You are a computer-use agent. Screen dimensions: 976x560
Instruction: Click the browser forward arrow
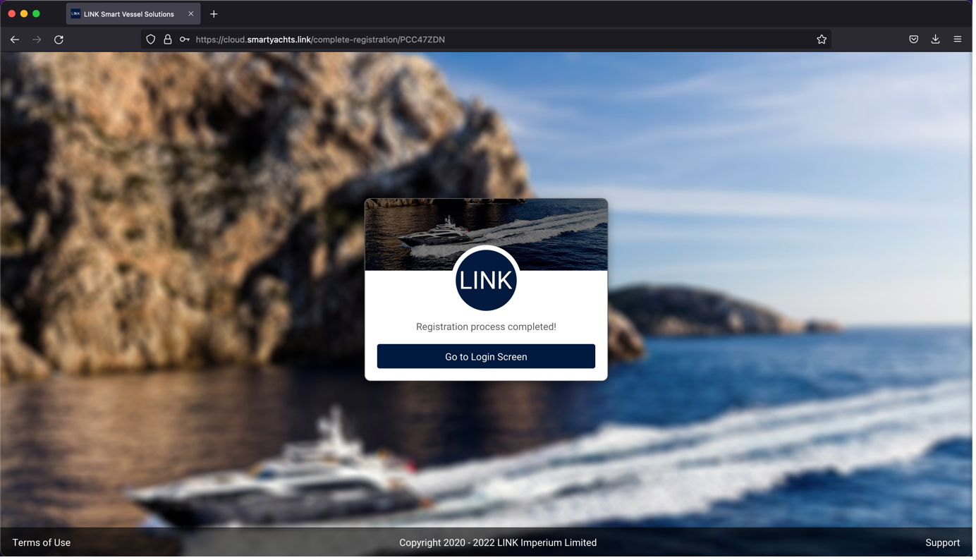pyautogui.click(x=37, y=40)
